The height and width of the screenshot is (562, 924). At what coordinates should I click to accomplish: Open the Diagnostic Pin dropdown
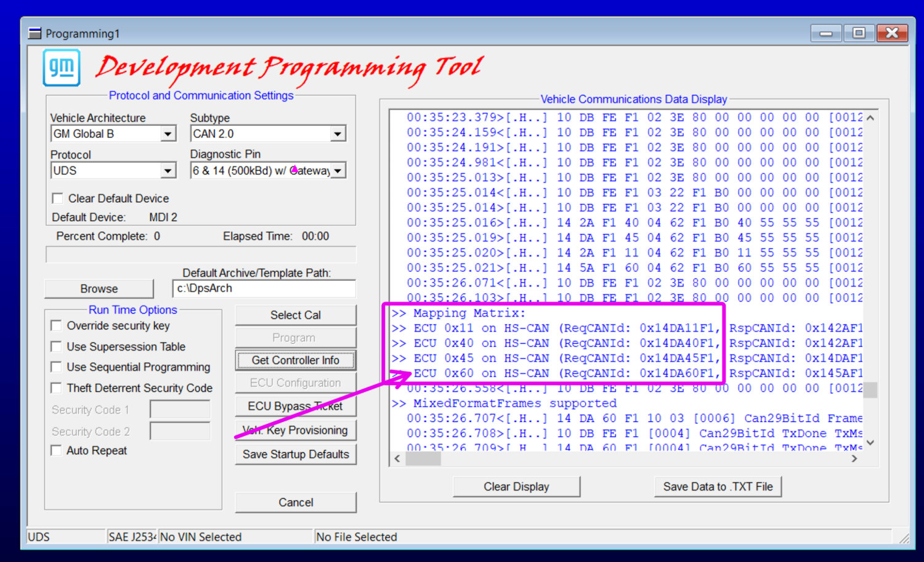click(x=338, y=171)
